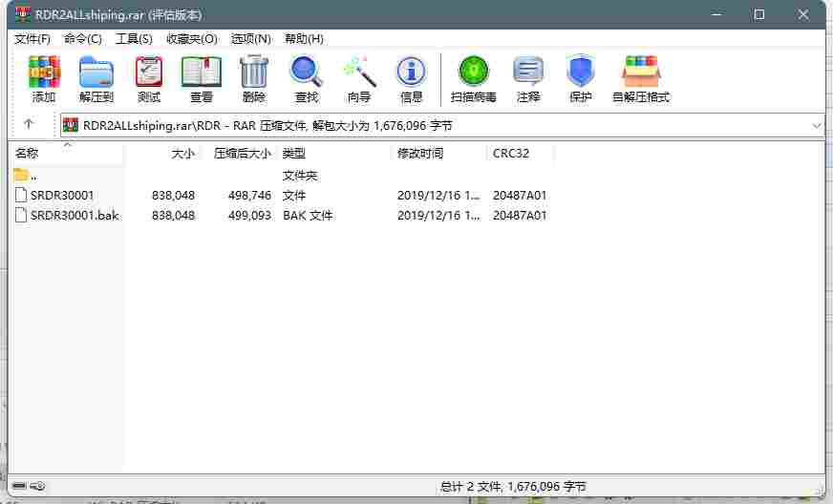Select the SRDR30001.bak file name

click(x=75, y=215)
